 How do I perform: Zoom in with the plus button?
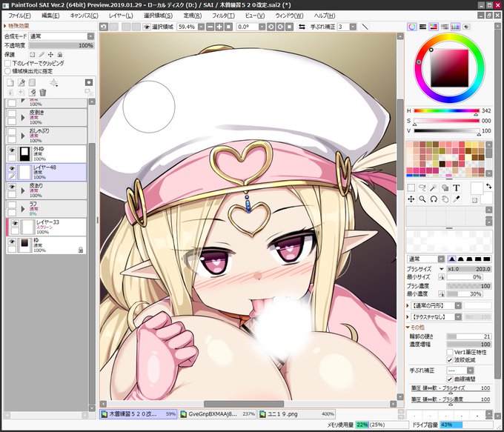pyautogui.click(x=219, y=27)
